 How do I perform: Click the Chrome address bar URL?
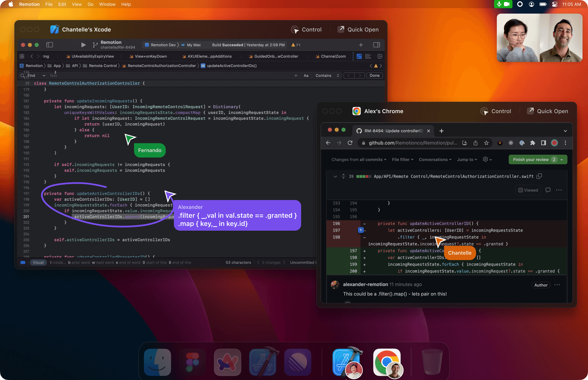(413, 143)
